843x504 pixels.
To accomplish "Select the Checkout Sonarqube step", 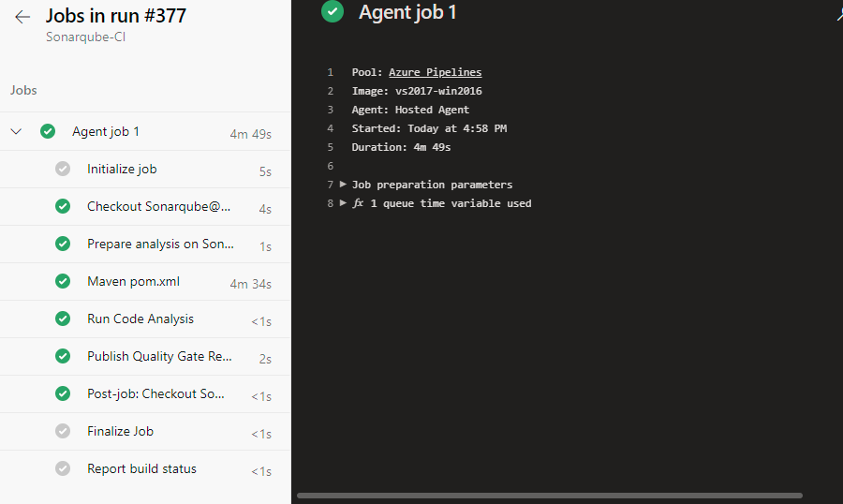I will click(158, 207).
